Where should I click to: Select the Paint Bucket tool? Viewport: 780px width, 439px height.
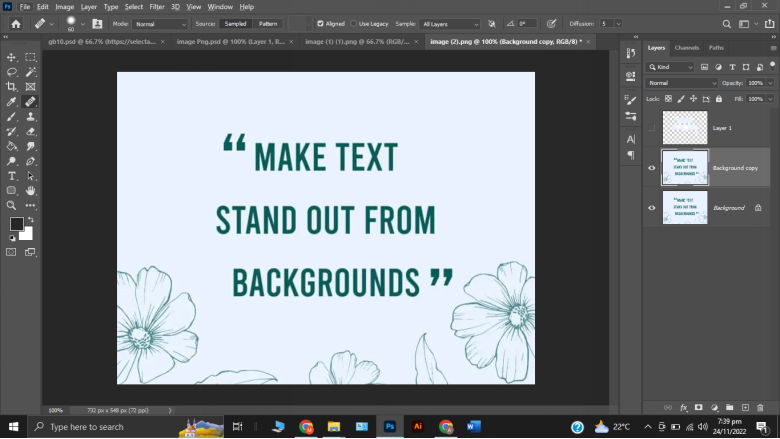11,146
